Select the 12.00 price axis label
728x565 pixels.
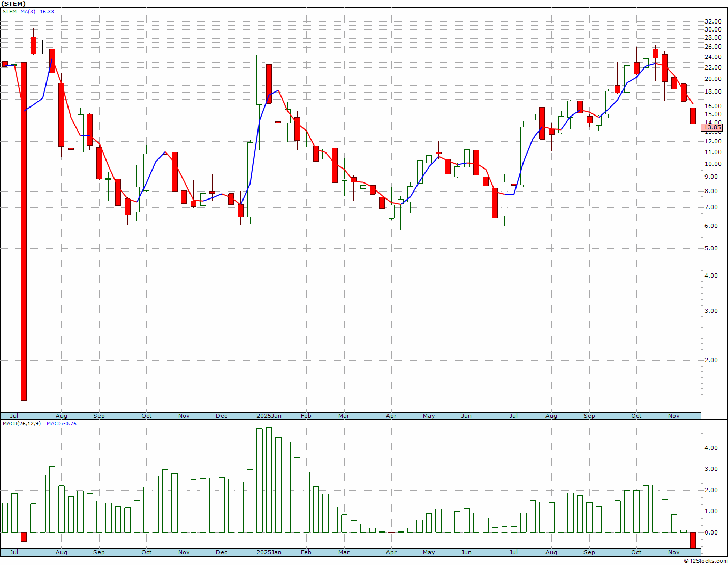712,141
